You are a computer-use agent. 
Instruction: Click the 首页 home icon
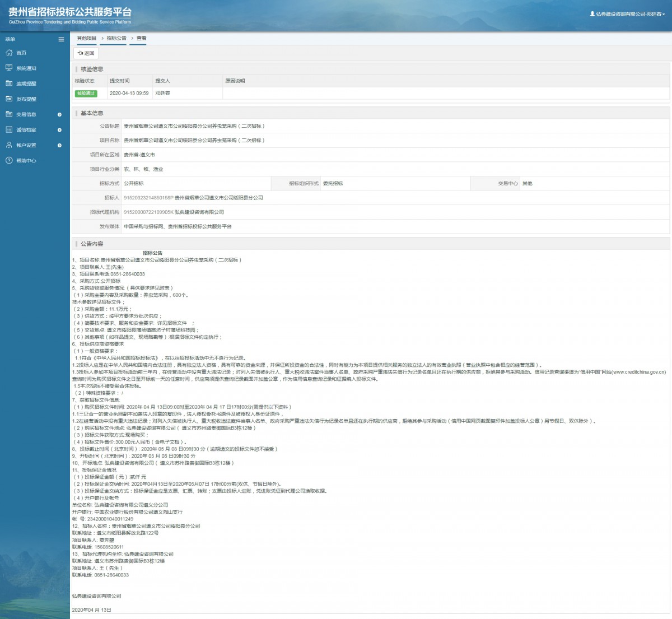click(9, 53)
